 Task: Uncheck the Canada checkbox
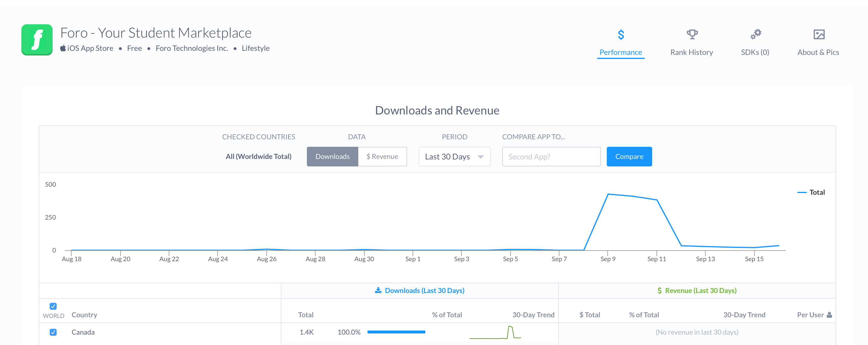coord(53,332)
